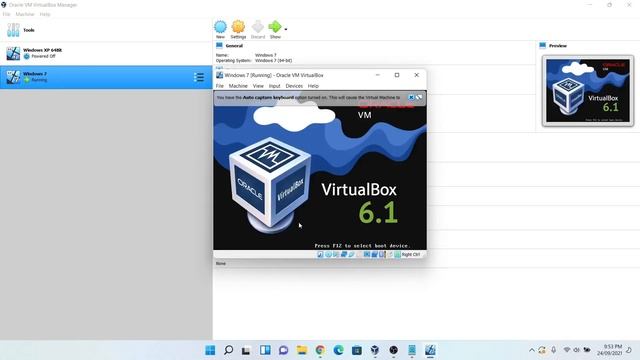Image resolution: width=640 pixels, height=360 pixels.
Task: Click the mouse integration status icon
Action: (390, 254)
